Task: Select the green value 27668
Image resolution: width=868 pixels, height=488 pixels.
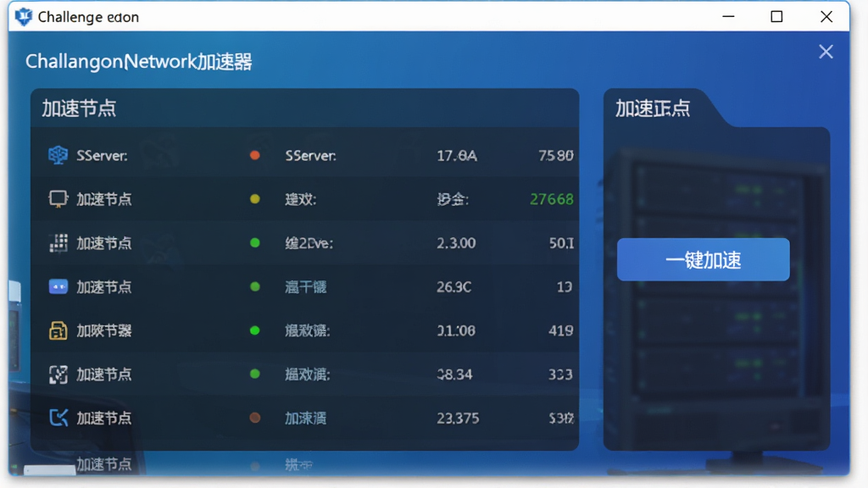Action: tap(551, 199)
